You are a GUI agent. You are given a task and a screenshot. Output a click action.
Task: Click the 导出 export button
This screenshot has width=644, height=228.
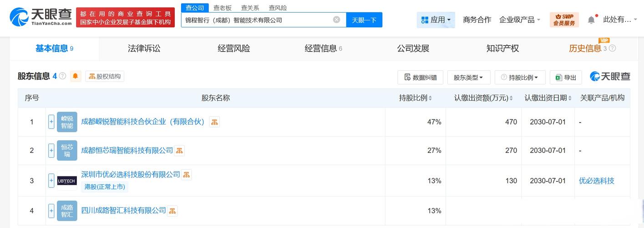pyautogui.click(x=566, y=78)
